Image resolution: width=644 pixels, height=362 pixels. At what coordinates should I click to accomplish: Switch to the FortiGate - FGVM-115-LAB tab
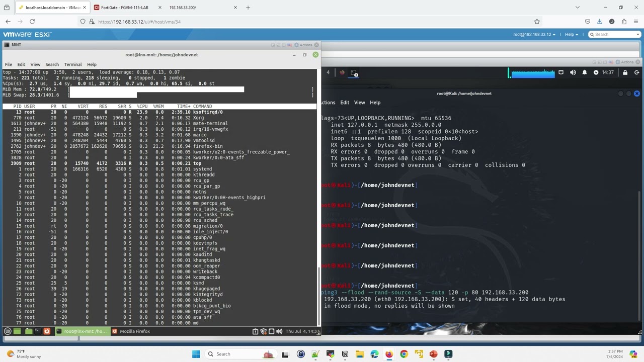[128, 8]
